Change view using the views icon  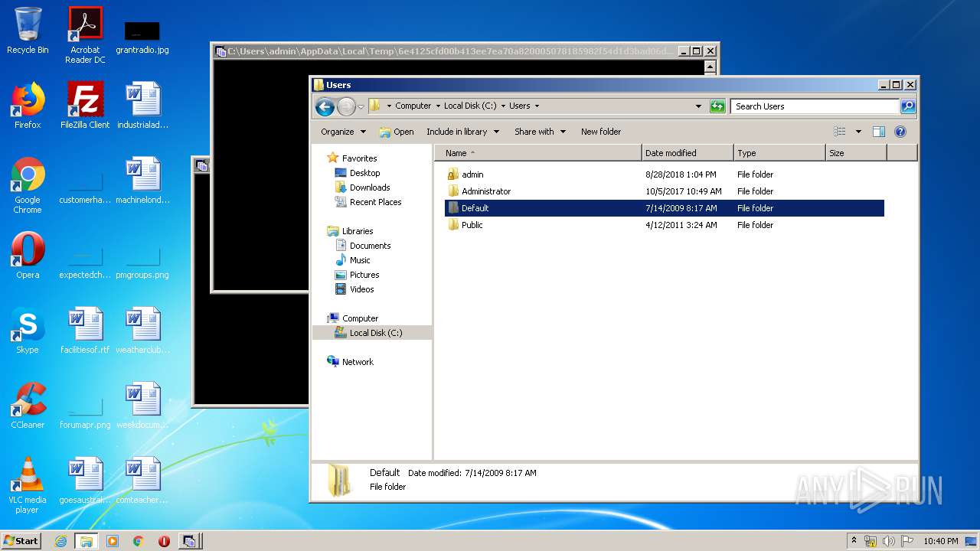pos(840,132)
